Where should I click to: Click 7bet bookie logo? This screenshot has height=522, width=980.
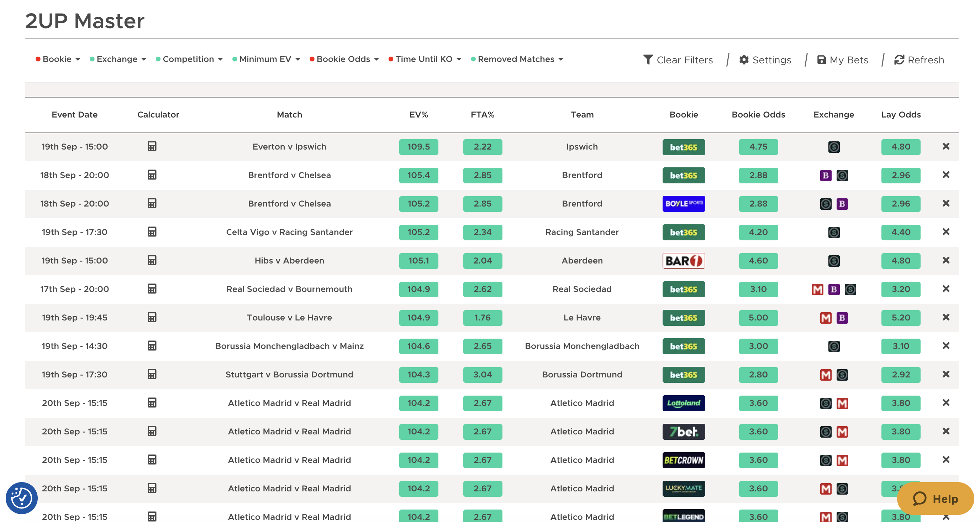coord(683,432)
